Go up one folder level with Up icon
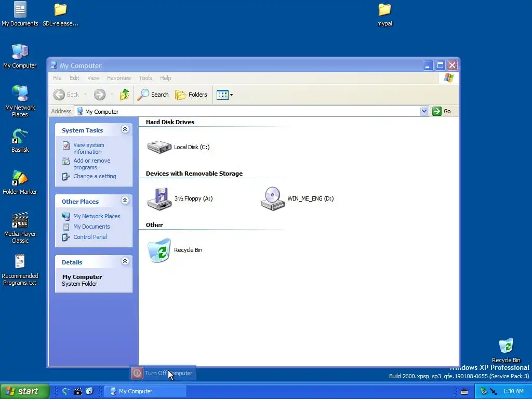This screenshot has width=532, height=399. (125, 95)
